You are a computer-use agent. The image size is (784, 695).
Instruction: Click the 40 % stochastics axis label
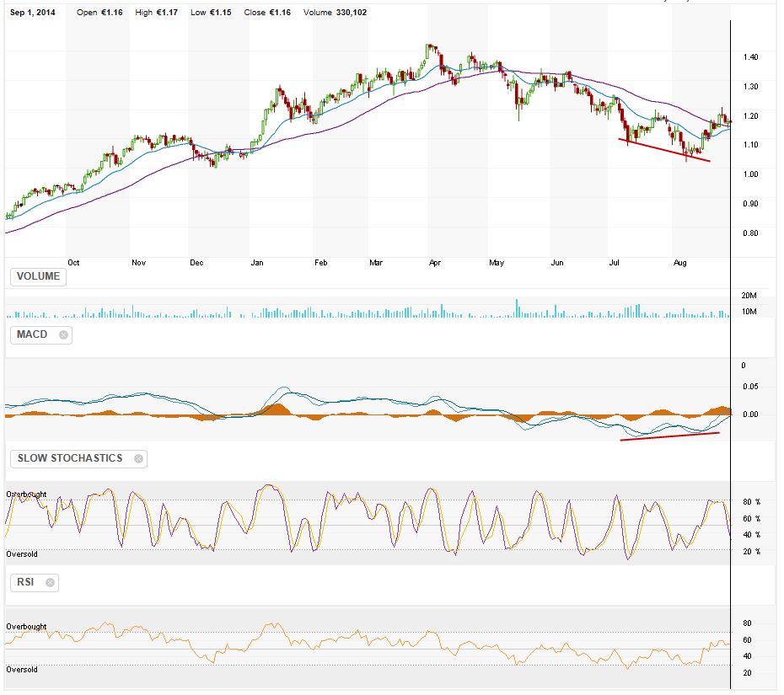[752, 535]
